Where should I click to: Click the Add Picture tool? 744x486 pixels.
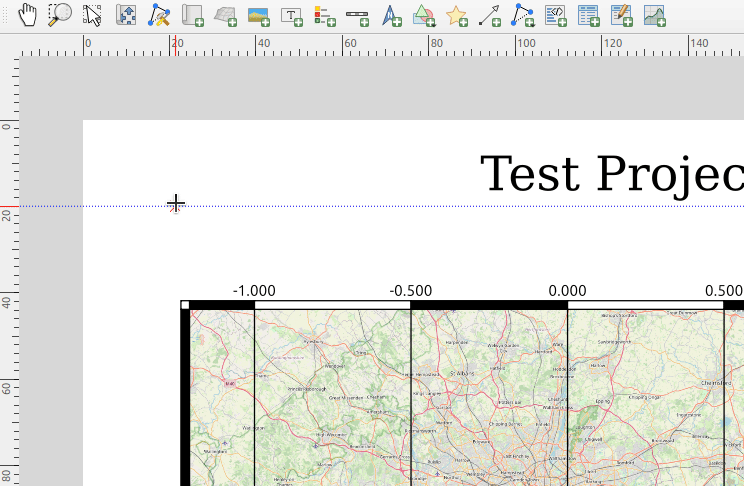pyautogui.click(x=258, y=15)
